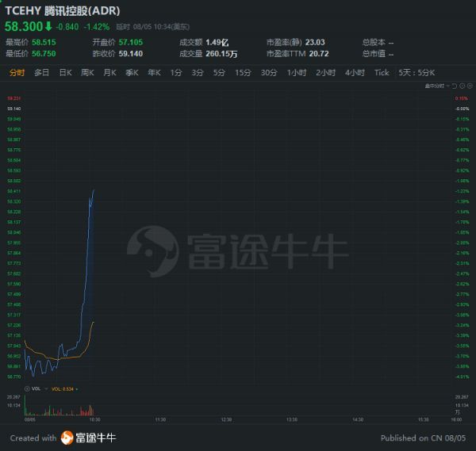Image resolution: width=476 pixels, height=451 pixels.
Task: Click the 12:30 time axis label
Action: click(226, 420)
